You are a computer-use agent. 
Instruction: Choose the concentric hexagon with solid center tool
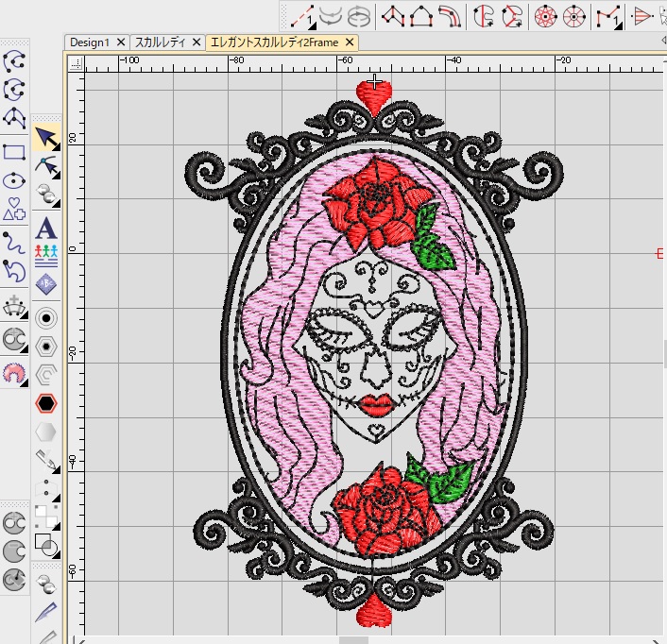tap(46, 347)
